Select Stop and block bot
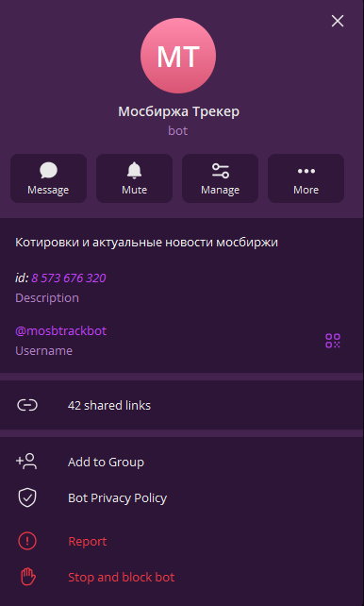Screen dimensions: 364x606 [181, 578]
